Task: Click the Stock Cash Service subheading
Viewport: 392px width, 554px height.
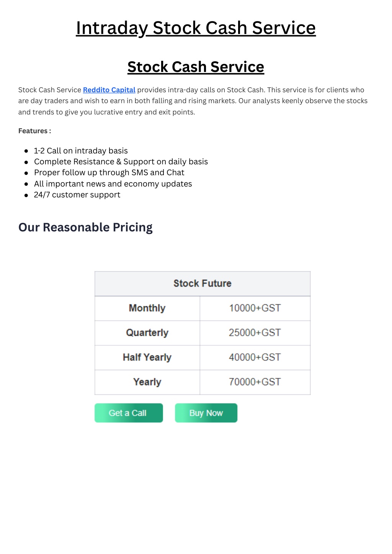Action: [x=196, y=67]
